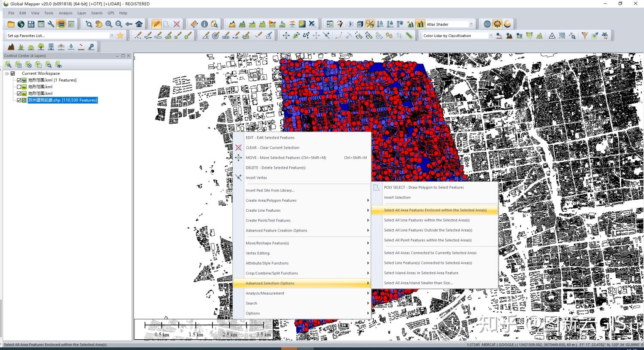Image resolution: width=644 pixels, height=350 pixels.
Task: Open the Configuration wrench icon
Action: (x=51, y=24)
